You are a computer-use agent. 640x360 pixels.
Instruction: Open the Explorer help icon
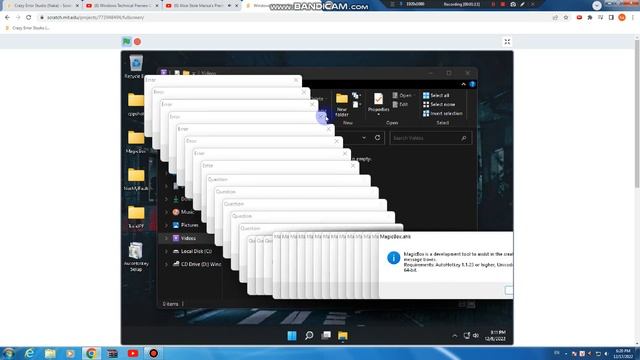pyautogui.click(x=472, y=84)
